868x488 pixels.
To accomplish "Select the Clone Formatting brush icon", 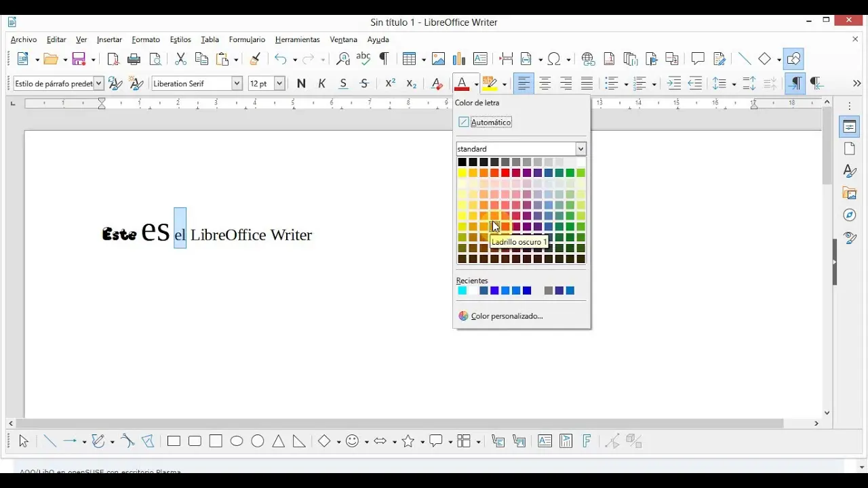I will click(x=255, y=59).
